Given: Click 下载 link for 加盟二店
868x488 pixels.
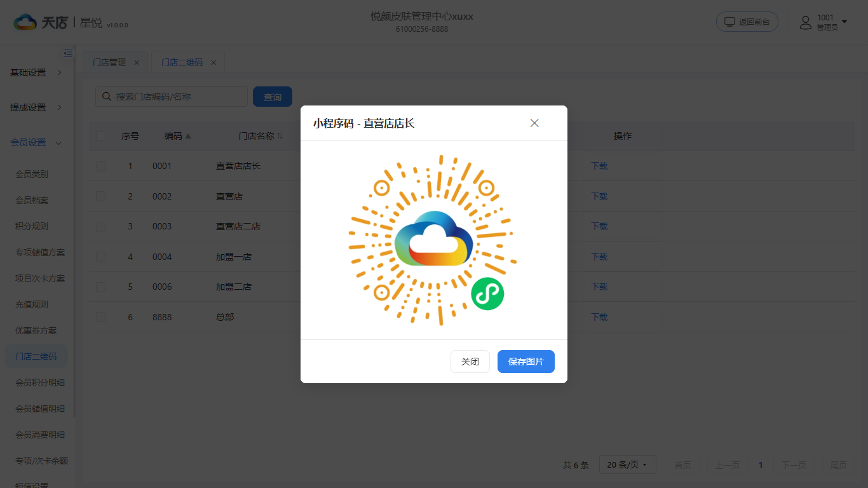Looking at the screenshot, I should pos(599,287).
